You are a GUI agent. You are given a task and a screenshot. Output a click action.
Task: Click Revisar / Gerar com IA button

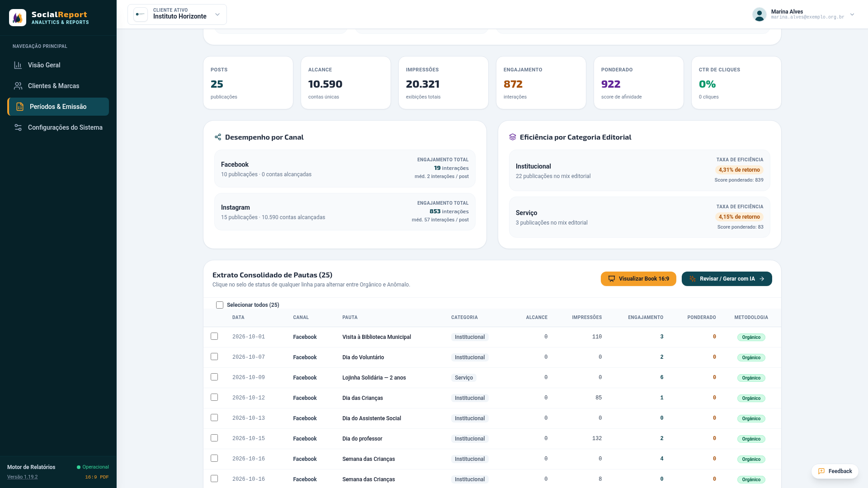coord(727,279)
